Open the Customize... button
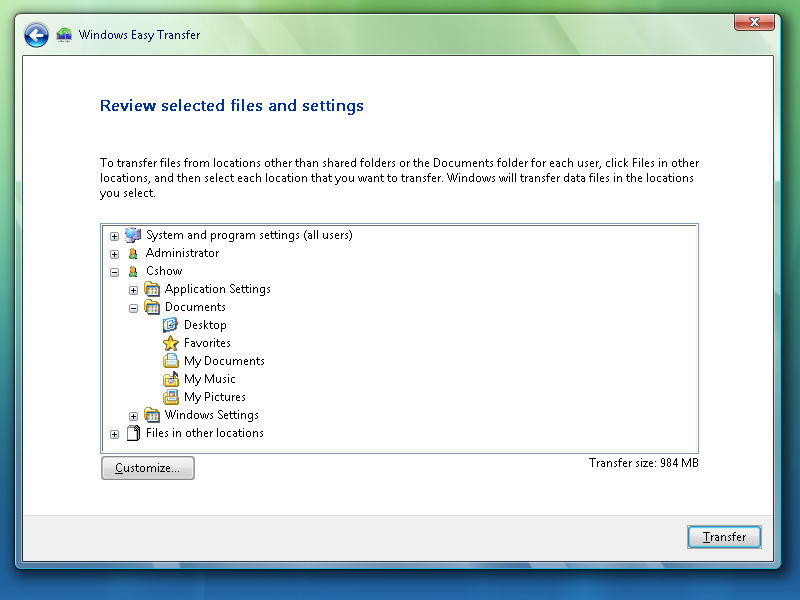Viewport: 800px width, 600px height. (x=147, y=468)
